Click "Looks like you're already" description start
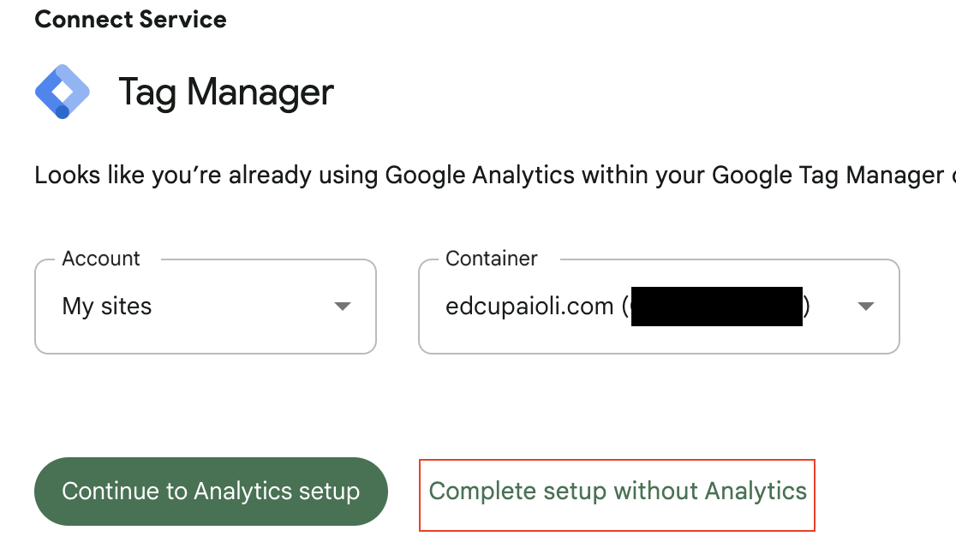The width and height of the screenshot is (956, 560). 144,176
